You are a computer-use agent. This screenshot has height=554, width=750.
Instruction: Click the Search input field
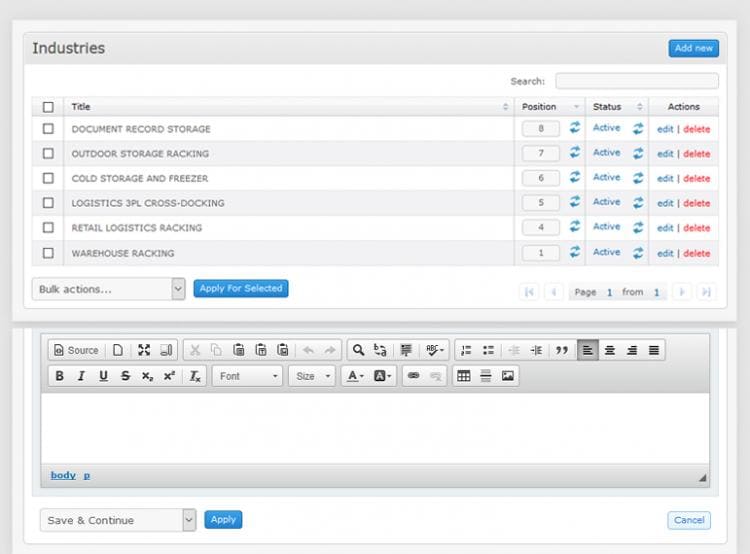click(x=637, y=81)
